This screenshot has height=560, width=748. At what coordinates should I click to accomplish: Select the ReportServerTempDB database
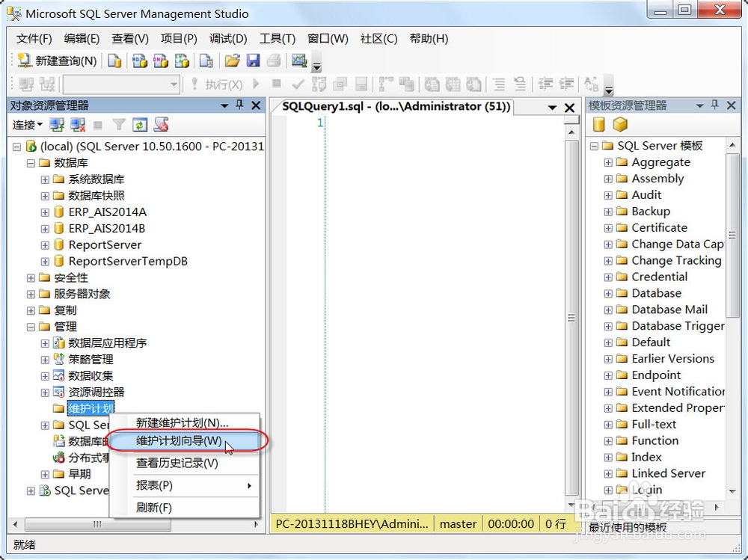(x=128, y=262)
